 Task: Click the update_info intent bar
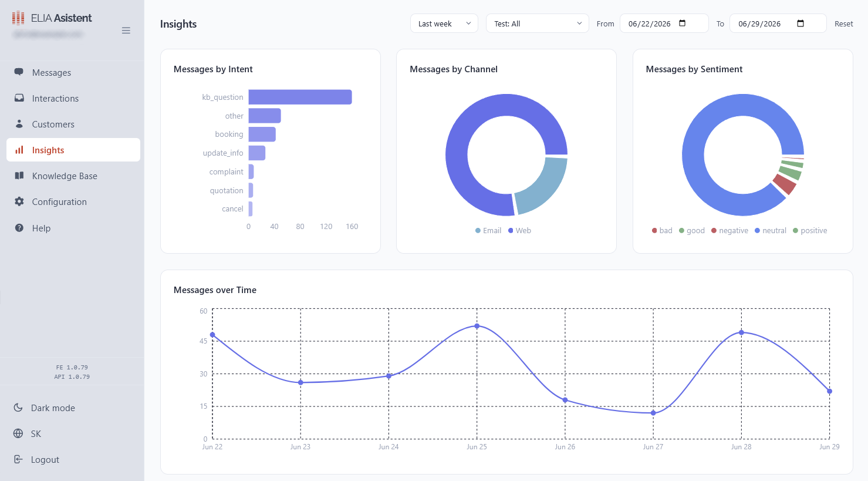(257, 153)
